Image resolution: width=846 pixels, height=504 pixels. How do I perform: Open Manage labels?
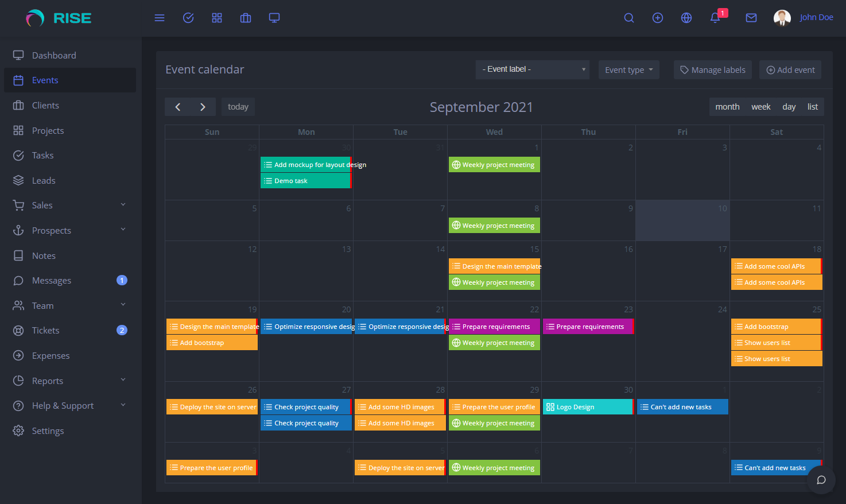pos(712,69)
